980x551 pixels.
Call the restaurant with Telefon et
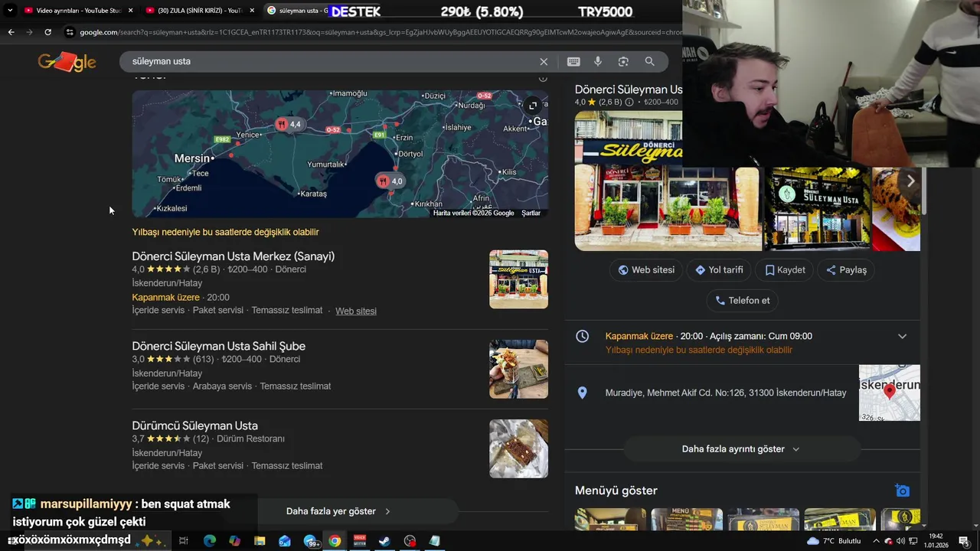pos(742,301)
